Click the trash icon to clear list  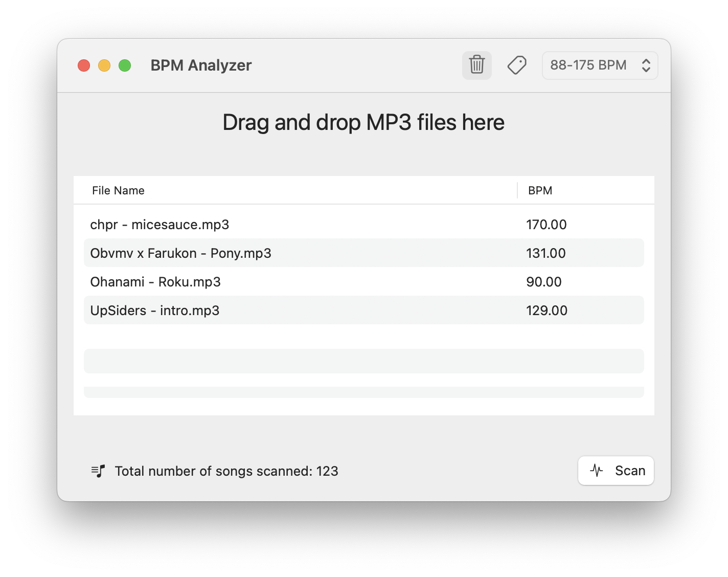476,65
